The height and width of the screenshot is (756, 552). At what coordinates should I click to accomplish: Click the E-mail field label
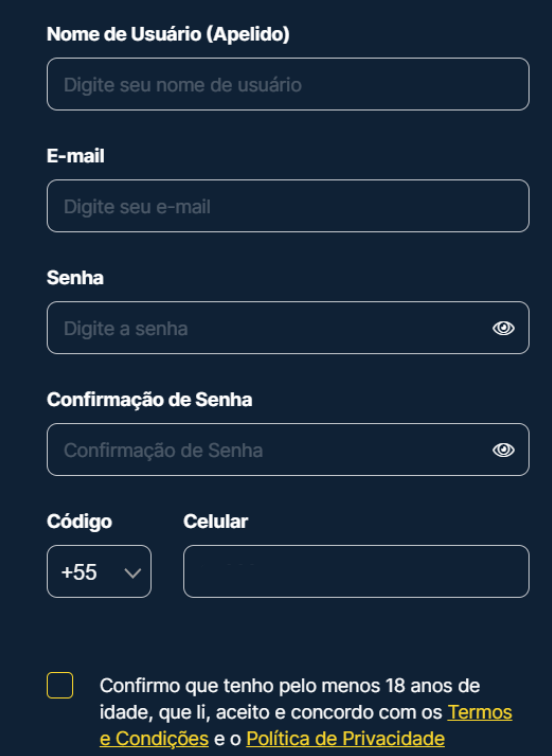point(75,156)
